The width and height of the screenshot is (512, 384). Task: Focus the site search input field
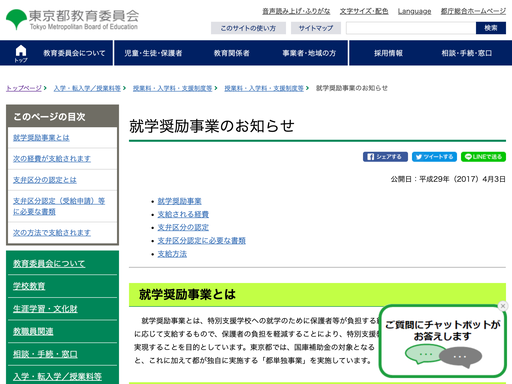pyautogui.click(x=411, y=28)
